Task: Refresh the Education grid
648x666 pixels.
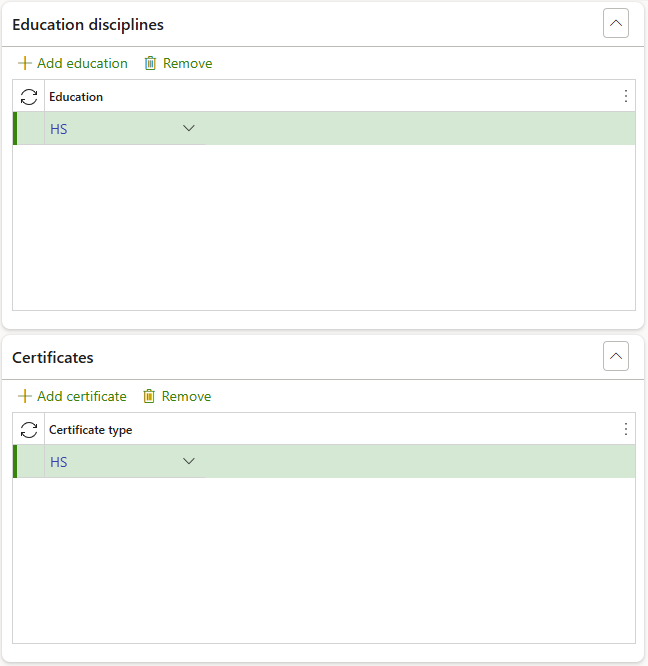Action: tap(29, 97)
